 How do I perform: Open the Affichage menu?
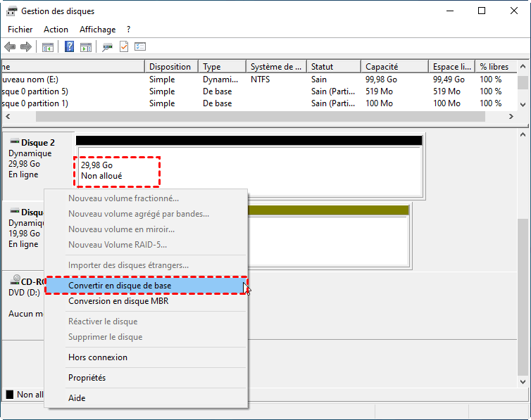click(97, 30)
